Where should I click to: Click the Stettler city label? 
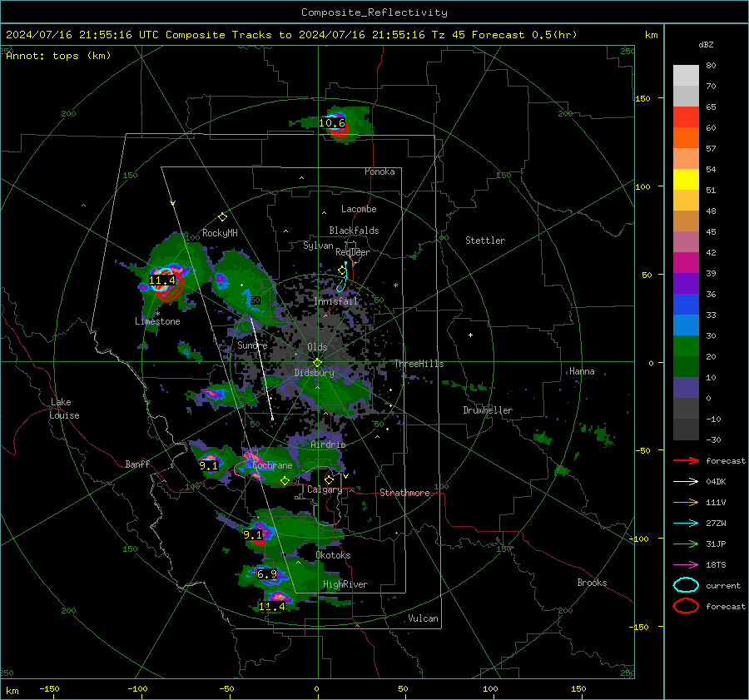coord(485,241)
